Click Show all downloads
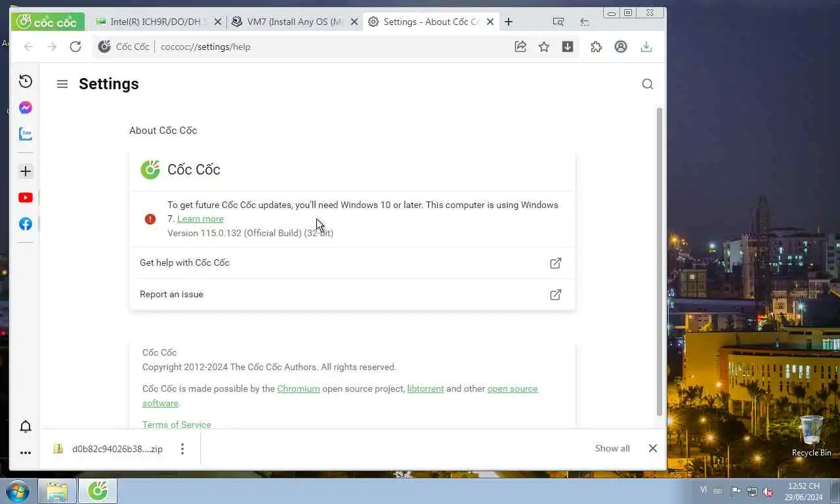This screenshot has height=504, width=840. [612, 448]
